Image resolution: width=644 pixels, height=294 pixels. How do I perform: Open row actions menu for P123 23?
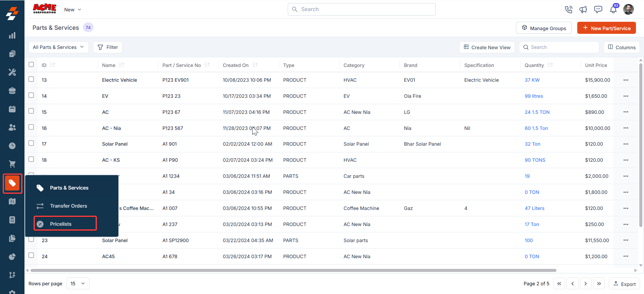click(626, 96)
